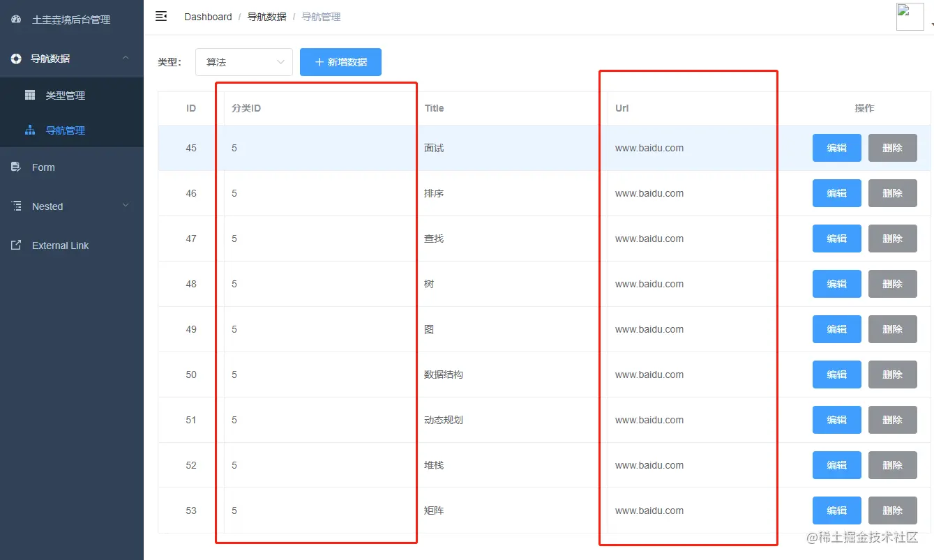Edit the row with title 矩阵
This screenshot has height=560, width=934.
[837, 510]
